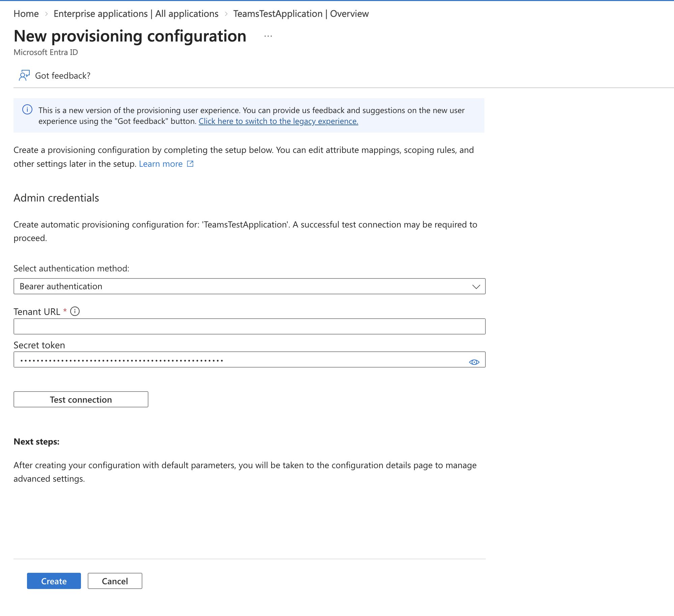
Task: Click the Got feedback? button
Action: click(x=55, y=76)
